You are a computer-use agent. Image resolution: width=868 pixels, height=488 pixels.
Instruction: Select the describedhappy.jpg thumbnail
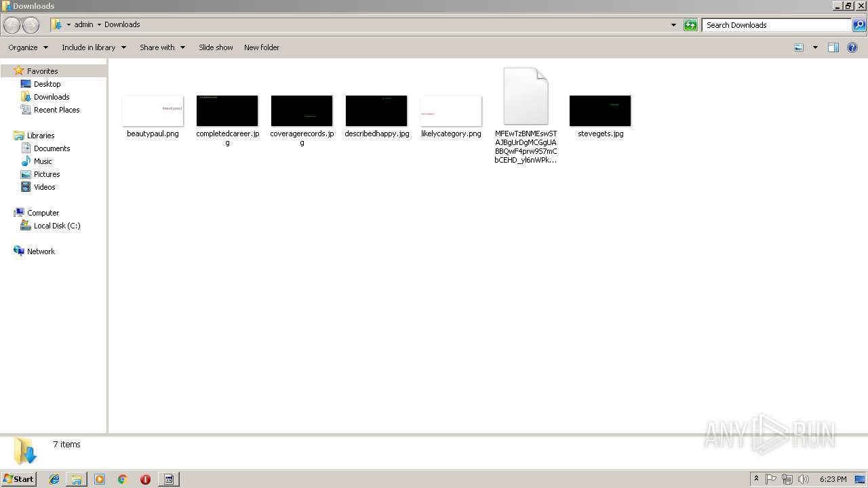click(376, 110)
